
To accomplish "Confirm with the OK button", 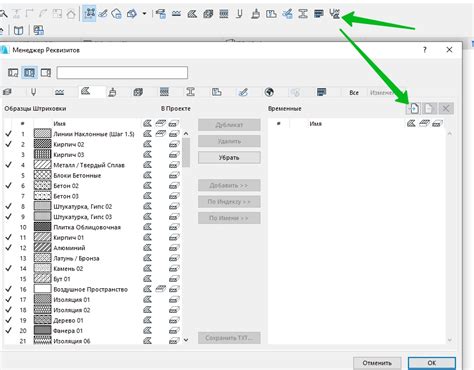I will [x=432, y=363].
